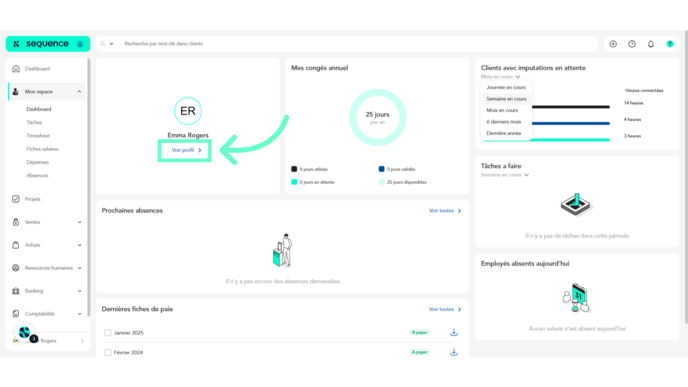Click the Banking building icon
This screenshot has width=688, height=387.
point(16,291)
